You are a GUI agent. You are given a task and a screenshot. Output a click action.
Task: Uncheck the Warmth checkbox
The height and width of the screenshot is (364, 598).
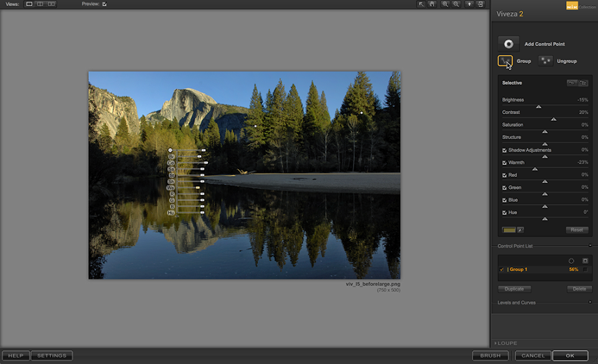coord(504,162)
